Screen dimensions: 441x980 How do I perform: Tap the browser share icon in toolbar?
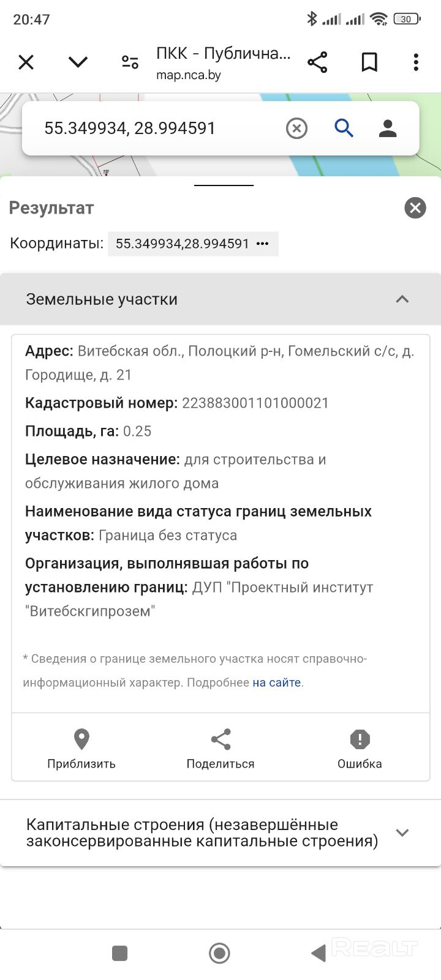point(317,62)
